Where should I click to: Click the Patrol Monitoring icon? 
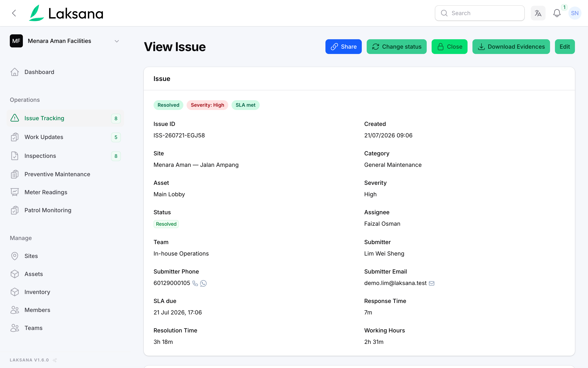pyautogui.click(x=14, y=210)
